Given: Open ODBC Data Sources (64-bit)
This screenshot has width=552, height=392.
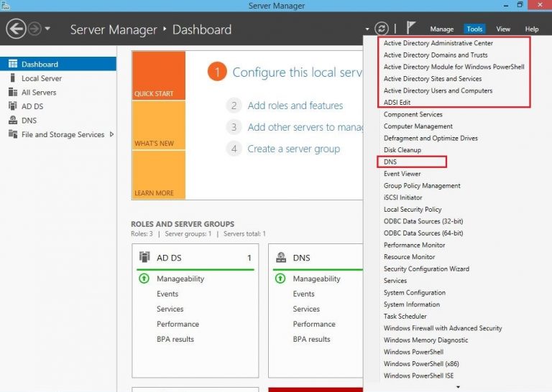Looking at the screenshot, I should coord(423,233).
